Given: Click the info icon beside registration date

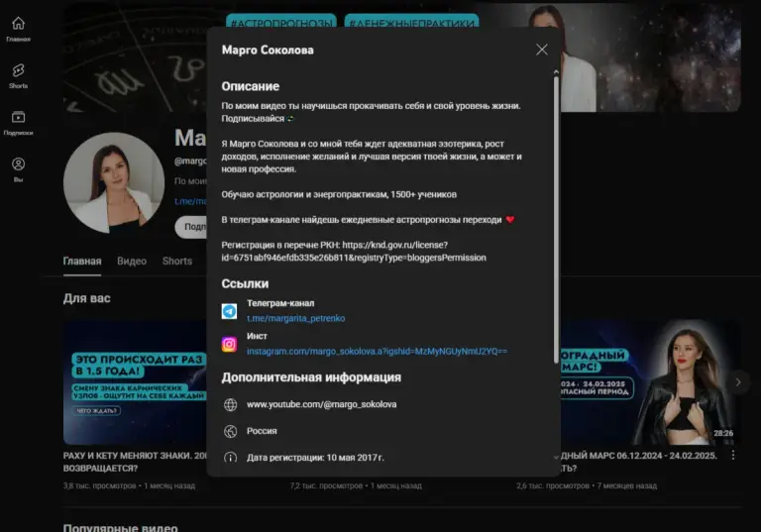Looking at the screenshot, I should 231,458.
